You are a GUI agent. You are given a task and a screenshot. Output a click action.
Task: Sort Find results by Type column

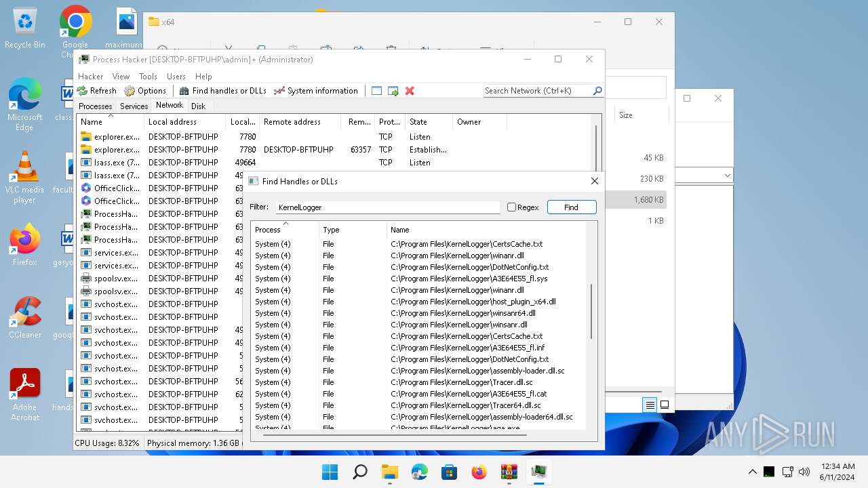pos(353,229)
